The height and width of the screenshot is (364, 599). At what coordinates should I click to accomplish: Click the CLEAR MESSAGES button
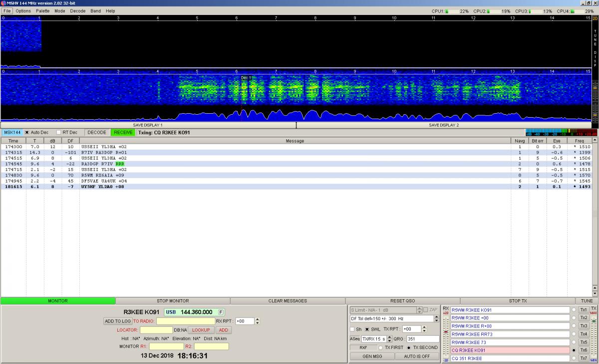pyautogui.click(x=288, y=301)
